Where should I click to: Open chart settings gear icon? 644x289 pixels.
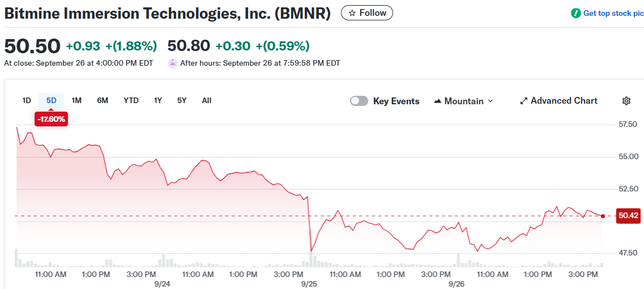pyautogui.click(x=626, y=101)
